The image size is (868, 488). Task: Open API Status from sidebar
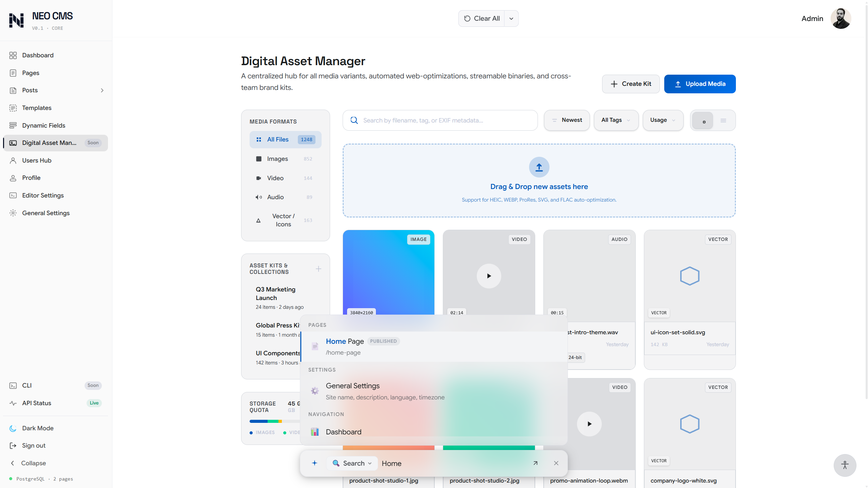(x=37, y=403)
